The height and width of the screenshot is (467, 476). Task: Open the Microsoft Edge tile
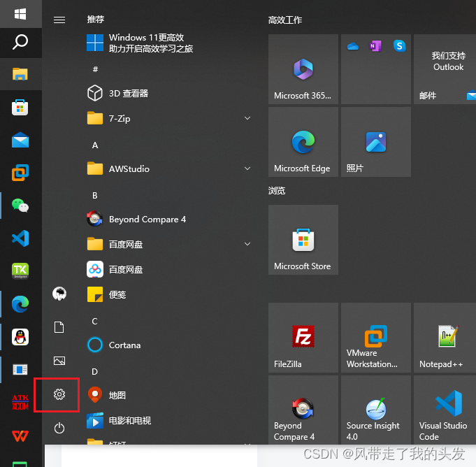pyautogui.click(x=303, y=142)
